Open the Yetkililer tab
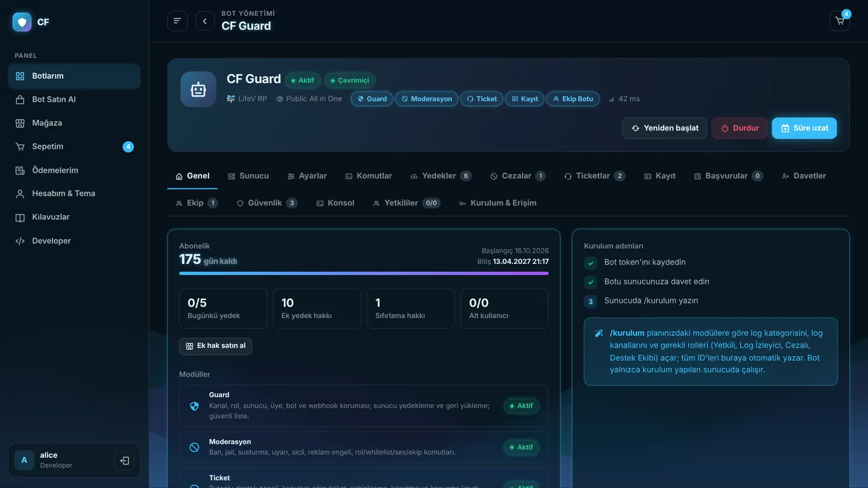Viewport: 868px width, 488px height. tap(406, 203)
